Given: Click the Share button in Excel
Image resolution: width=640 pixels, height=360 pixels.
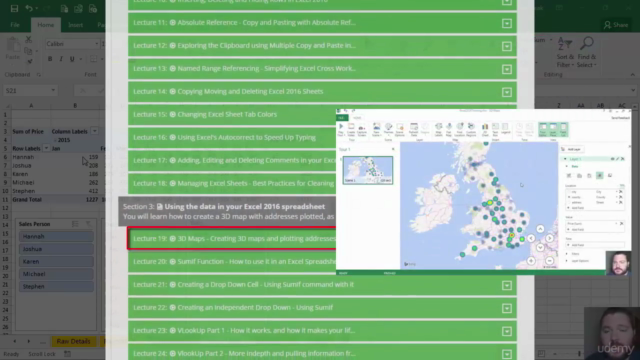Looking at the screenshot, I should click(616, 25).
